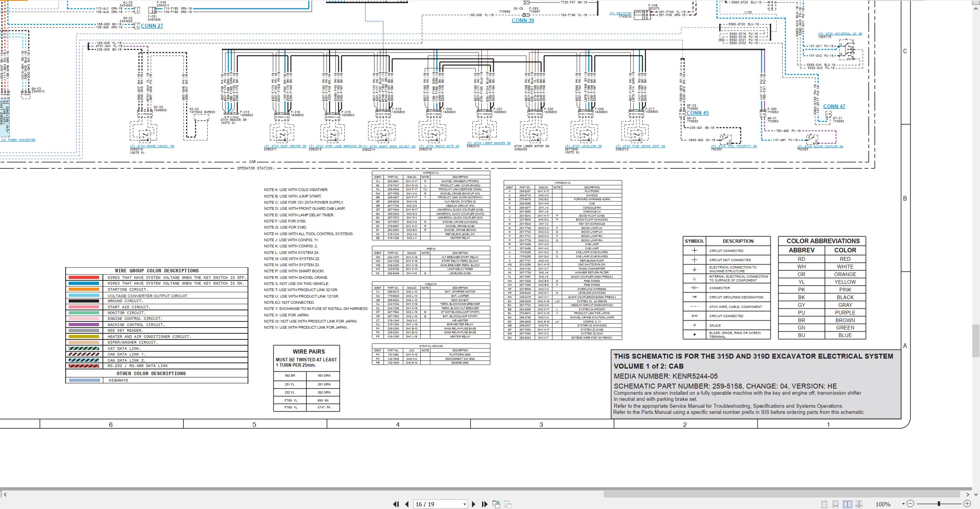Follow the ATCH SEAT HEATER SW link

pos(285,146)
